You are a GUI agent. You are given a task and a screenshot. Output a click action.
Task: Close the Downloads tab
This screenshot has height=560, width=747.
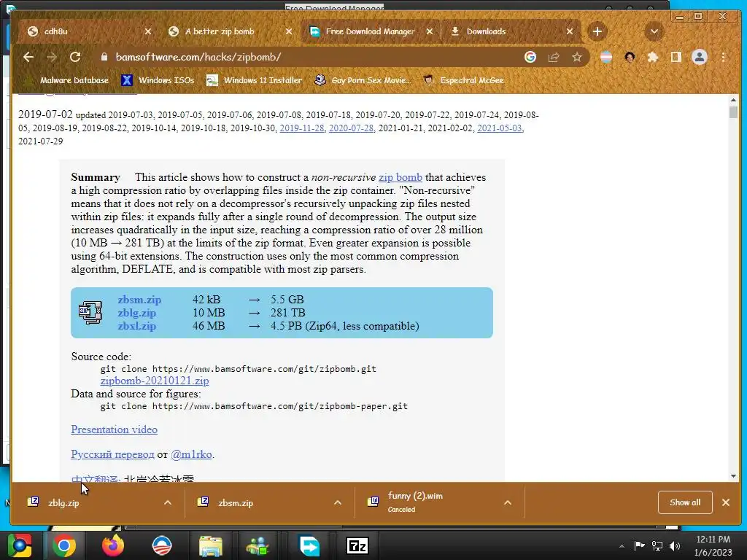point(569,31)
